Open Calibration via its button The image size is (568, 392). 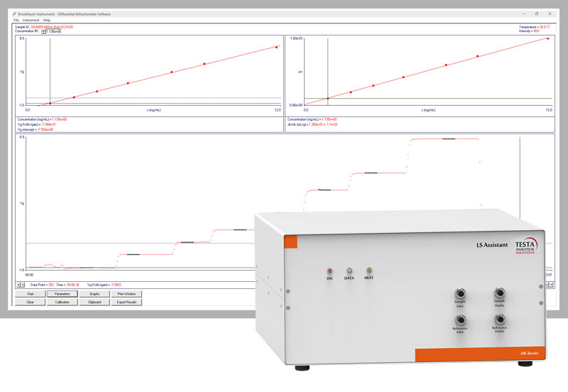pos(62,302)
